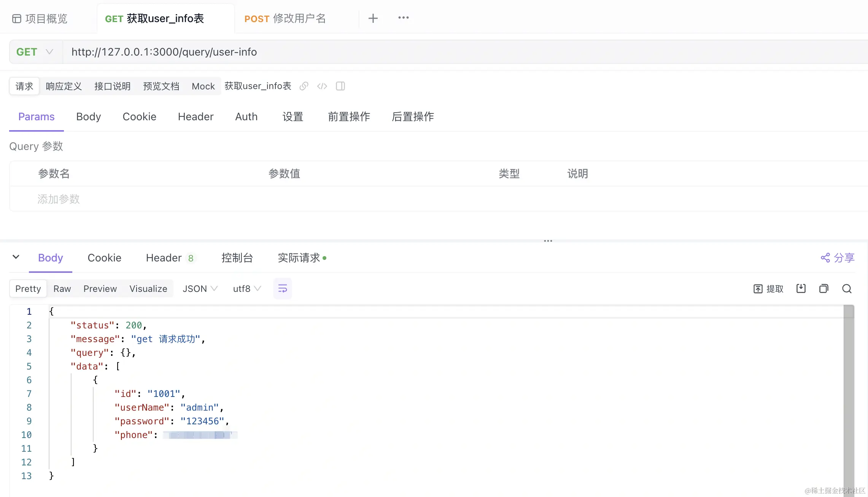Click the add new tab plus icon
Viewport: 868px width, 497px height.
click(x=373, y=18)
